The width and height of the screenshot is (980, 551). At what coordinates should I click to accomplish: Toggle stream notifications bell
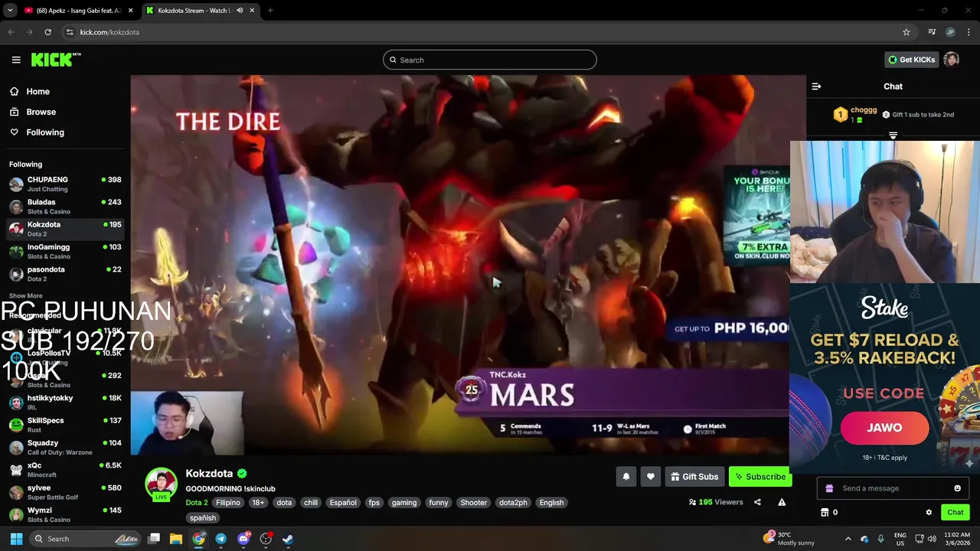tap(626, 477)
